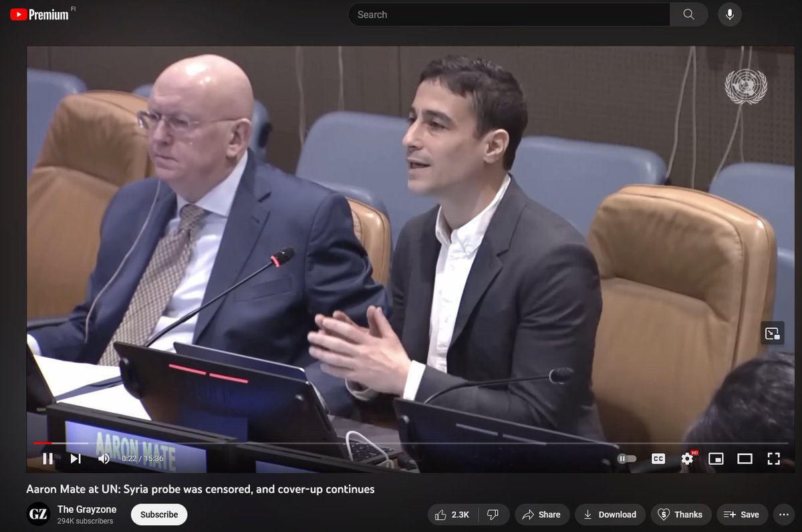The width and height of the screenshot is (802, 532).
Task: Open the more actions ellipsis menu
Action: click(x=783, y=515)
